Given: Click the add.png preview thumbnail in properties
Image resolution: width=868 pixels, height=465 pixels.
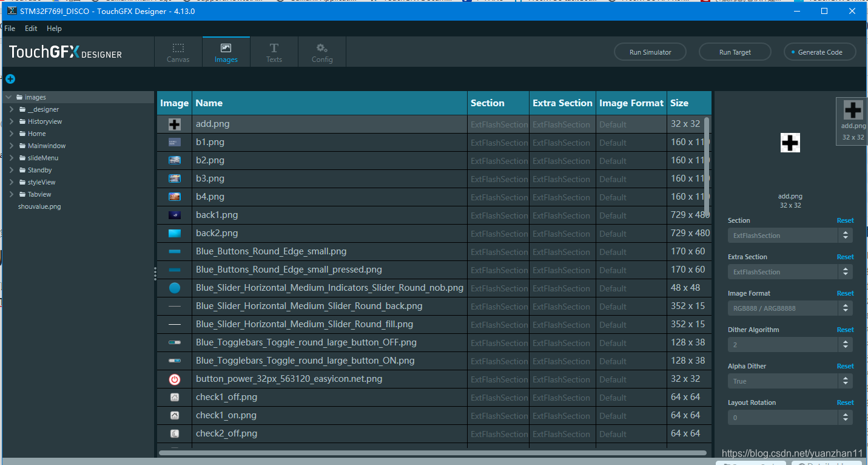Looking at the screenshot, I should click(x=790, y=143).
